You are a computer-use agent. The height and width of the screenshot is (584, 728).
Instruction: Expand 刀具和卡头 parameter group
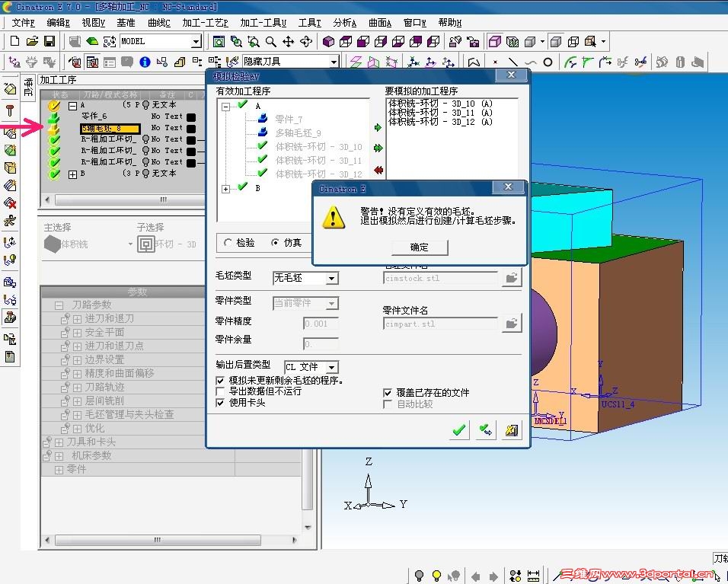tap(59, 442)
